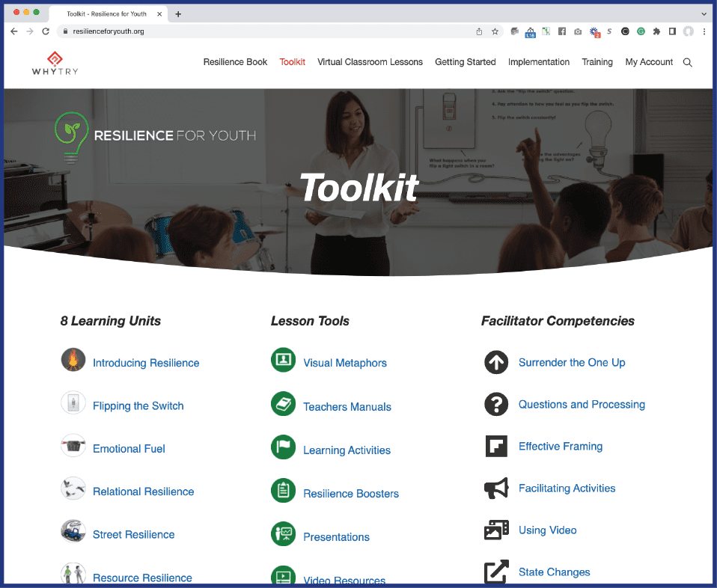Go back to previous page
This screenshot has height=588, width=717.
[x=14, y=31]
